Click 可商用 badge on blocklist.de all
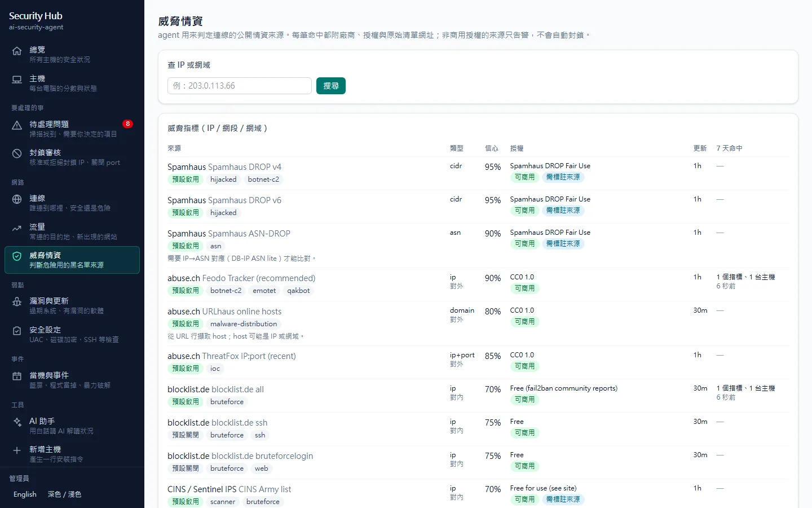Viewport: 812px width, 508px height. 524,400
